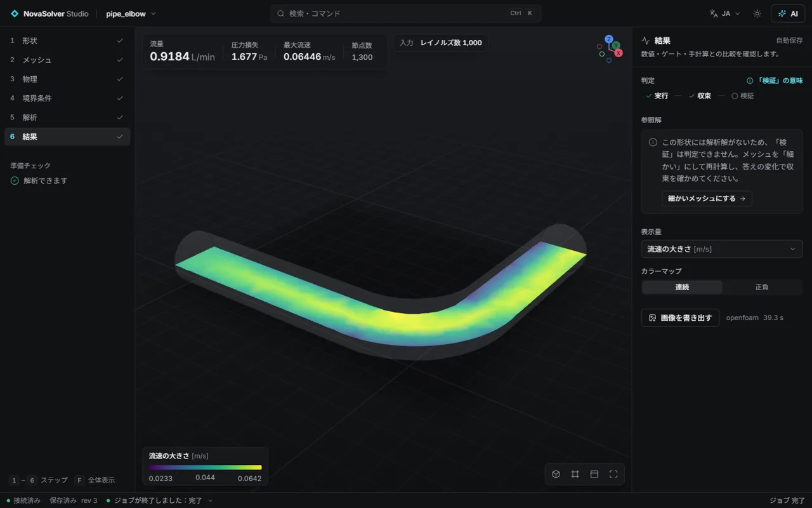Open the JA language selector
Image resolution: width=812 pixels, height=508 pixels.
coord(725,13)
